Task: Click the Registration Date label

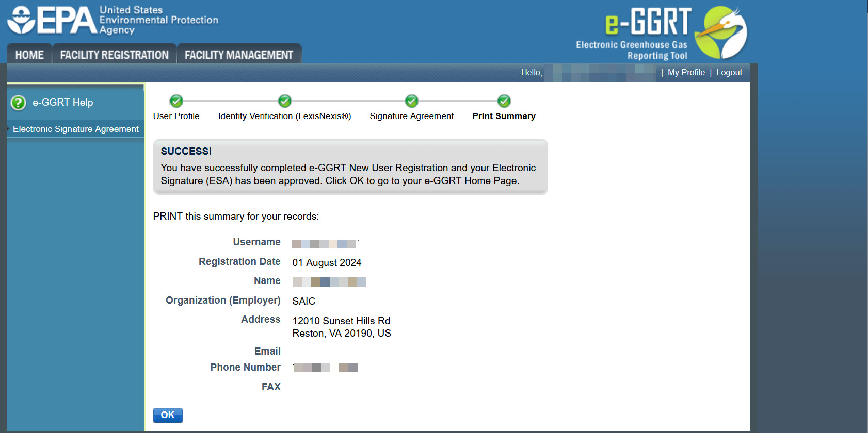Action: pyautogui.click(x=239, y=262)
